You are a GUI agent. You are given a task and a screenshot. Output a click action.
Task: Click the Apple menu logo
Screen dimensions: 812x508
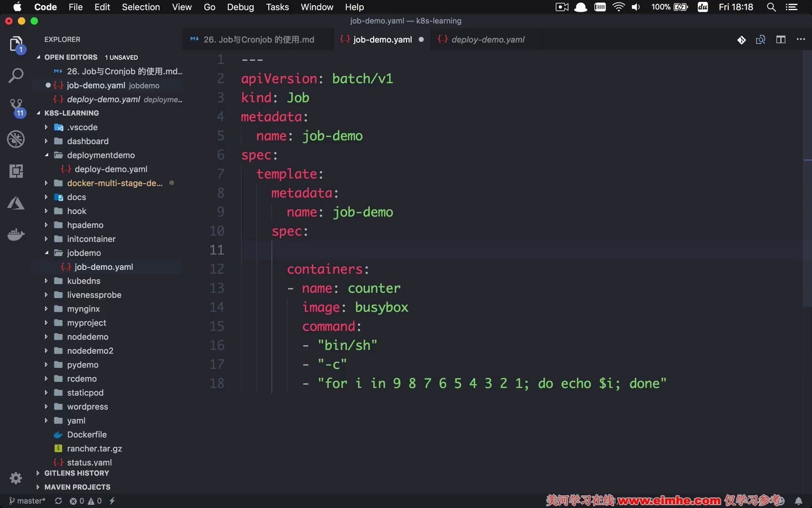(17, 7)
